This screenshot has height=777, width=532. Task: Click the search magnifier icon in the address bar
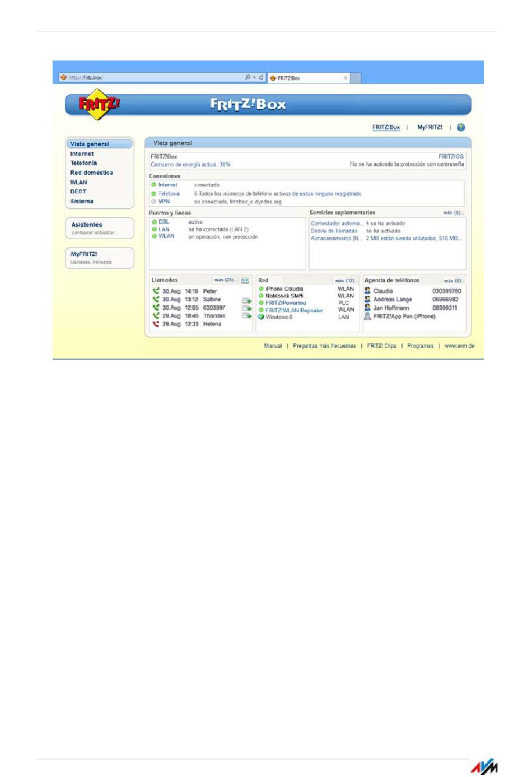click(x=248, y=77)
